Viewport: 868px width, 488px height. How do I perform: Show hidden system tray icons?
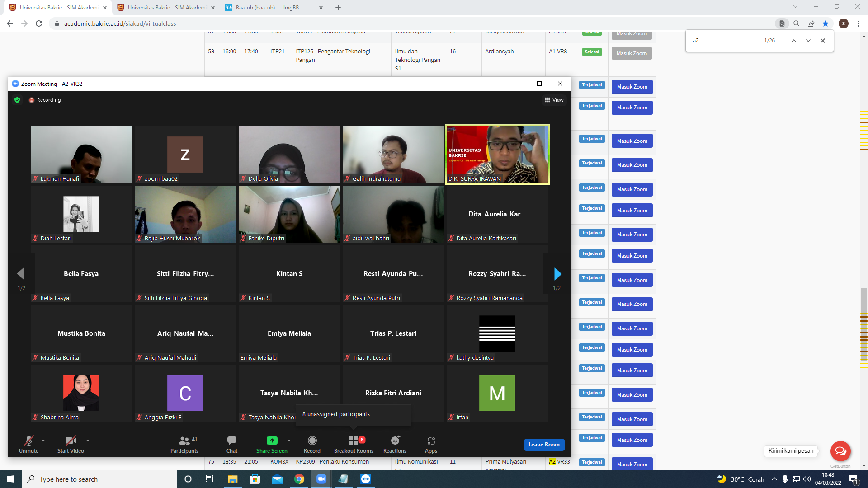774,479
